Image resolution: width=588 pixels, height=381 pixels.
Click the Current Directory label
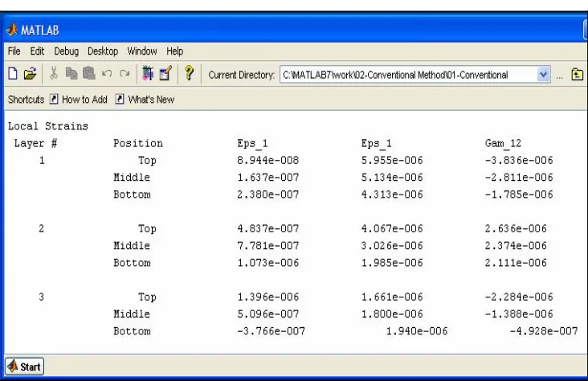[242, 75]
